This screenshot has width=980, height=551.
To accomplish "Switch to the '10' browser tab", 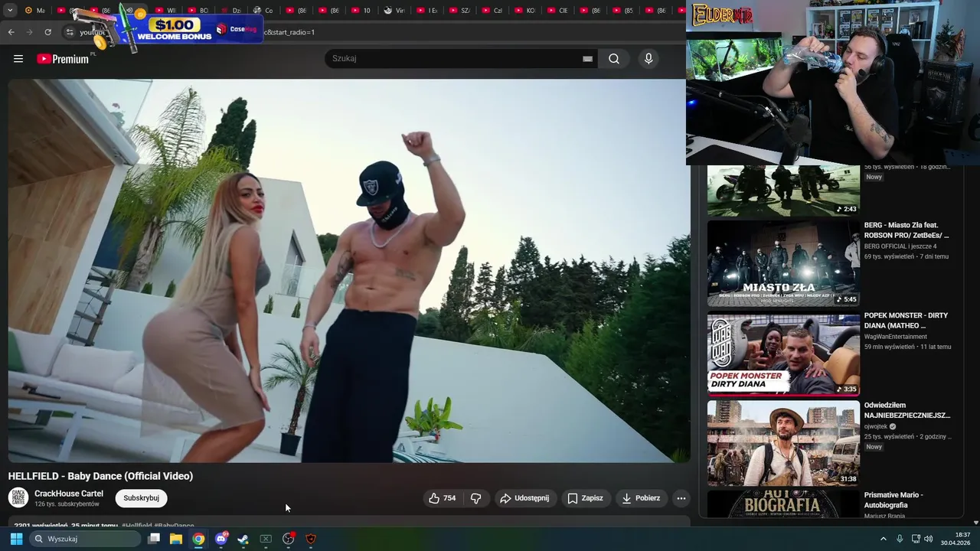I will coord(361,11).
